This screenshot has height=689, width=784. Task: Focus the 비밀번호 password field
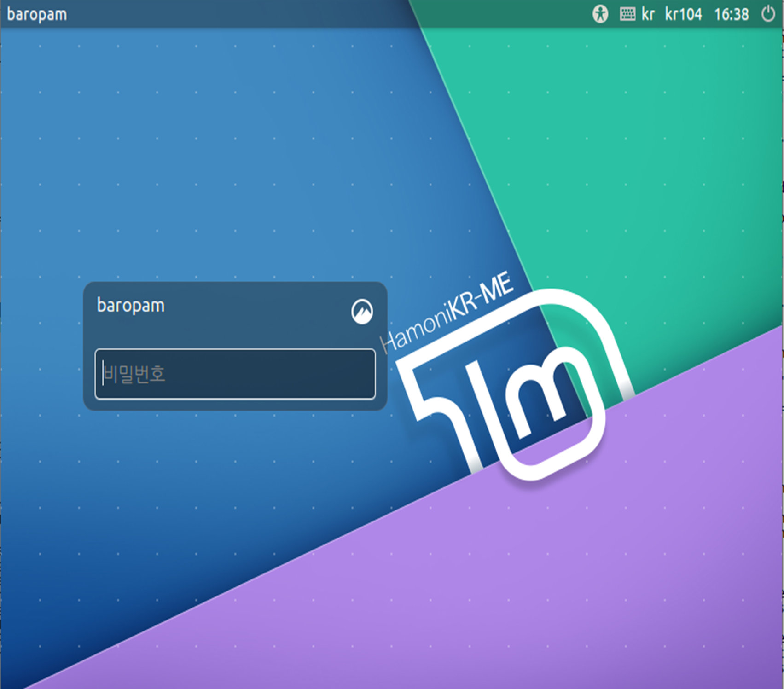235,374
